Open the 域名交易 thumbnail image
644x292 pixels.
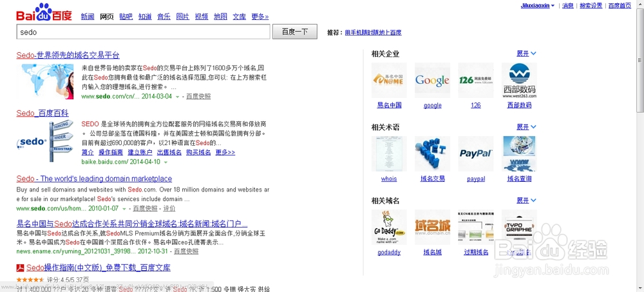click(x=432, y=154)
